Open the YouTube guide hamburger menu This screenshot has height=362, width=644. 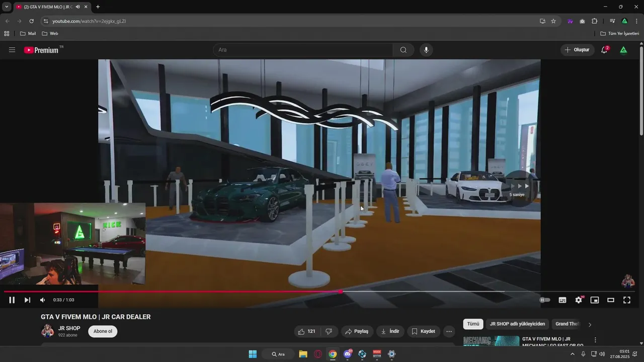tap(12, 50)
